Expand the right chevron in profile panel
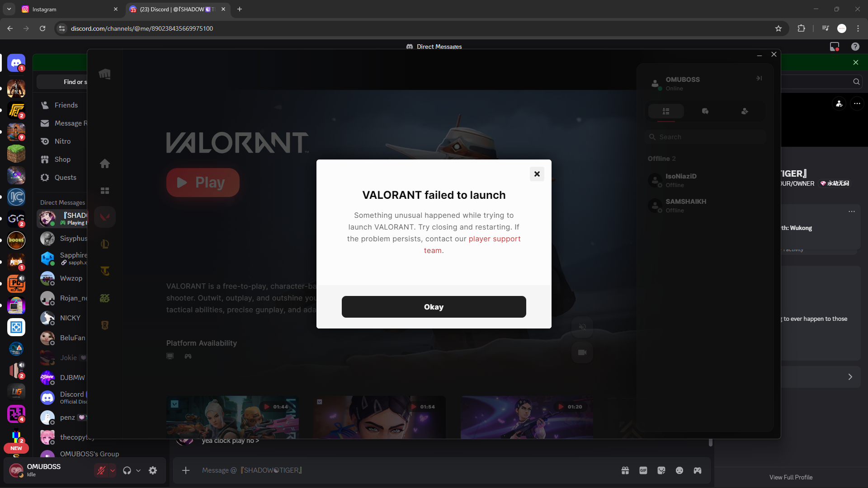868x488 pixels. pos(850,377)
